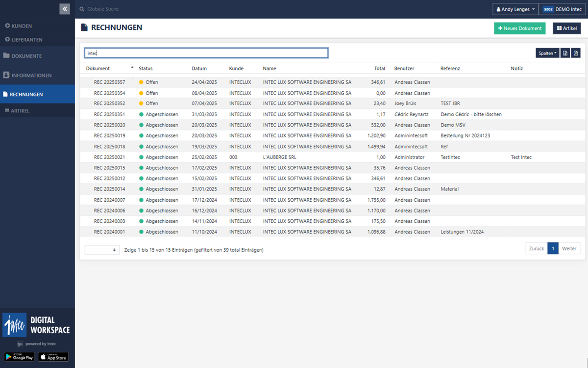Sort by the Total column header
The image size is (588, 368).
[380, 69]
